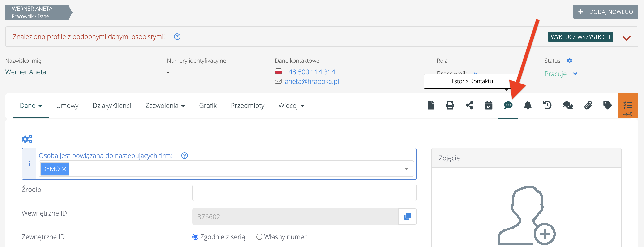This screenshot has width=644, height=247.
Task: Click the paperclip attachments icon
Action: [x=588, y=105]
